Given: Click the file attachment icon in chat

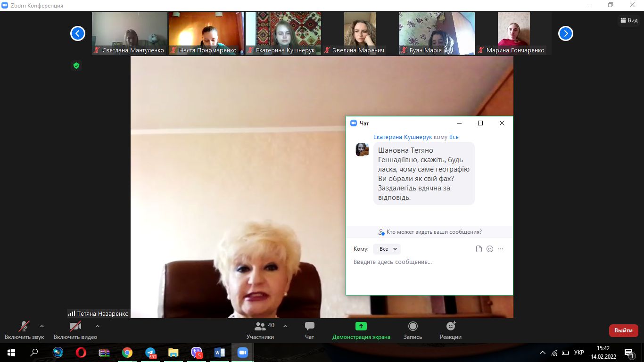Looking at the screenshot, I should point(479,249).
